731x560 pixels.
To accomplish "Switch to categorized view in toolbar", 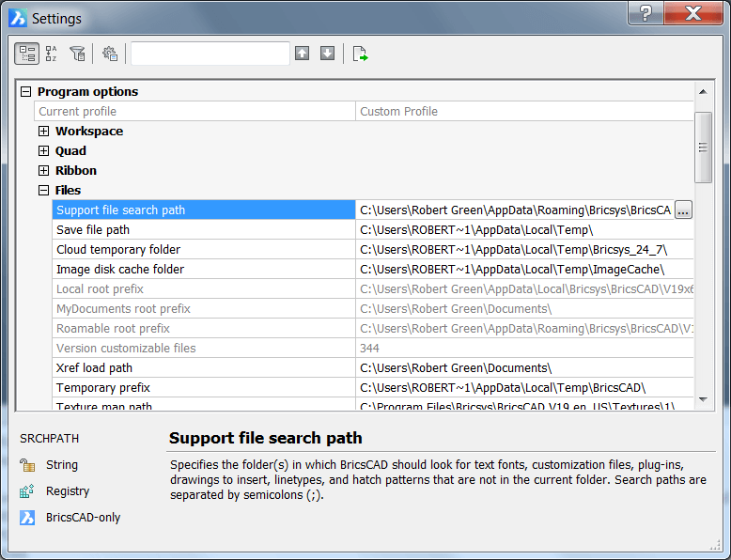I will pos(27,54).
